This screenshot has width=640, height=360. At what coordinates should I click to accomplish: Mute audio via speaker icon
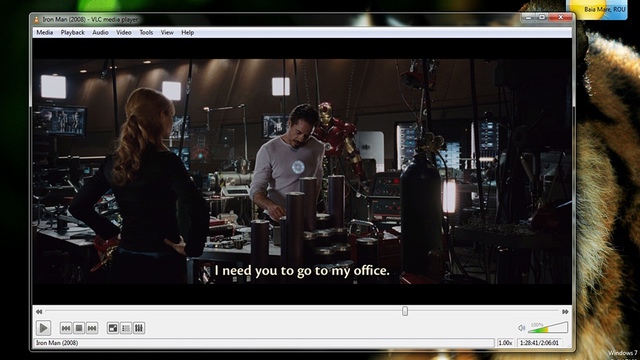point(521,328)
